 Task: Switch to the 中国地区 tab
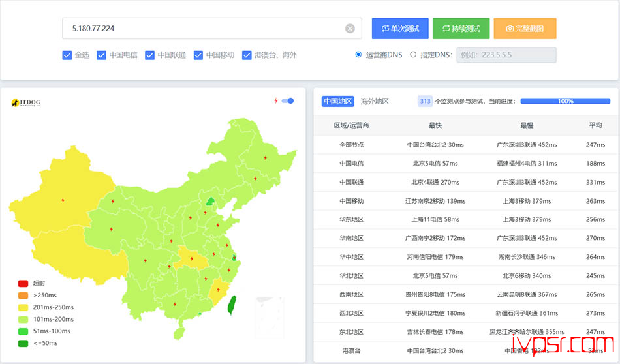337,101
